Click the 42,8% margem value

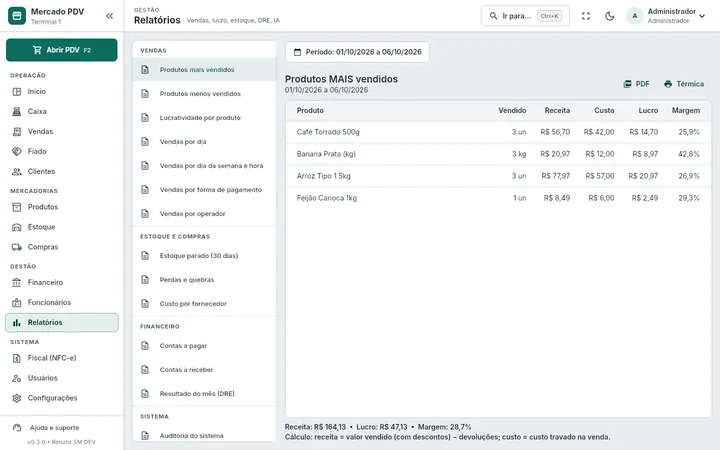point(689,154)
